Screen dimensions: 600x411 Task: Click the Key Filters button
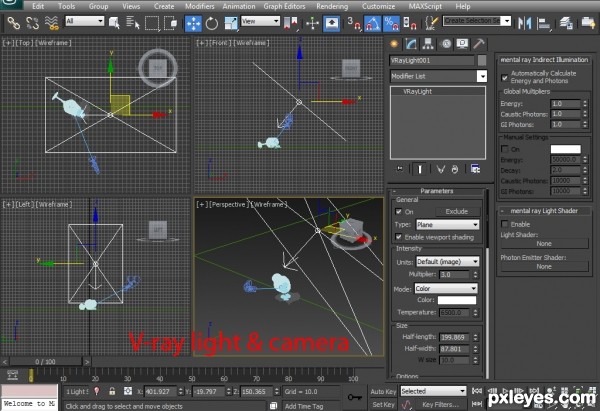point(440,404)
